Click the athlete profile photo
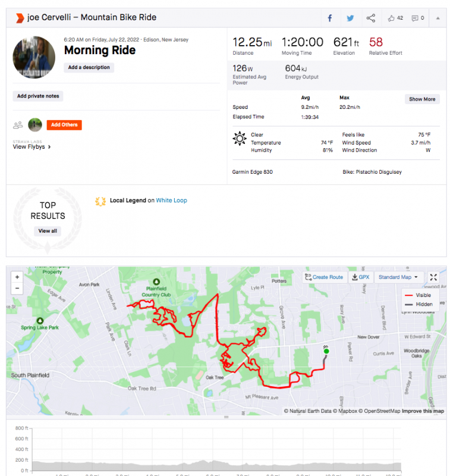Viewport: 450px width, 476px height. pos(34,57)
